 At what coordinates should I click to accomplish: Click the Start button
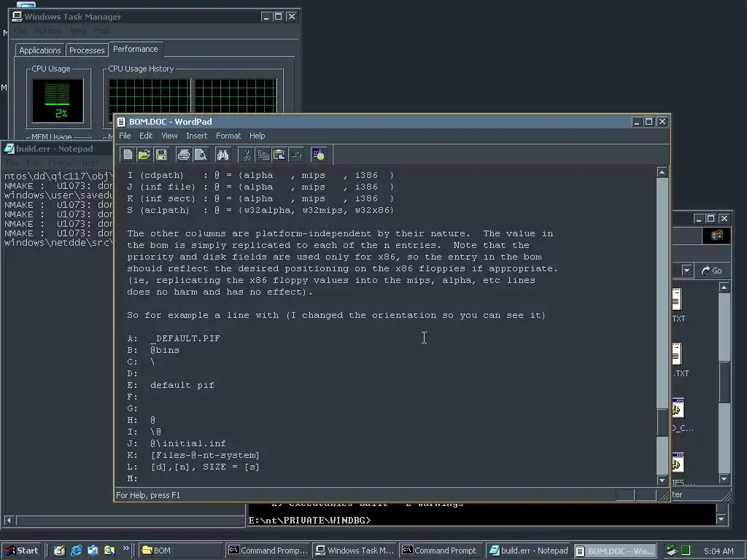tap(22, 551)
